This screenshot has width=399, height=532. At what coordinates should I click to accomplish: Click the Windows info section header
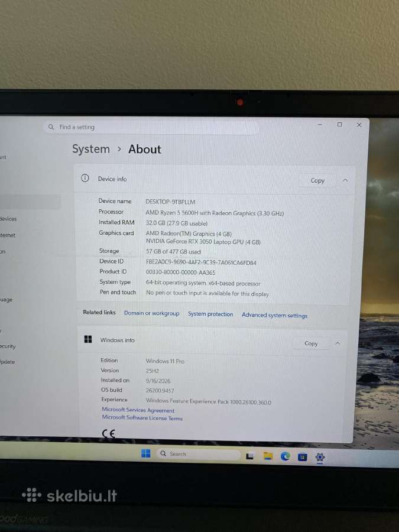pyautogui.click(x=213, y=341)
